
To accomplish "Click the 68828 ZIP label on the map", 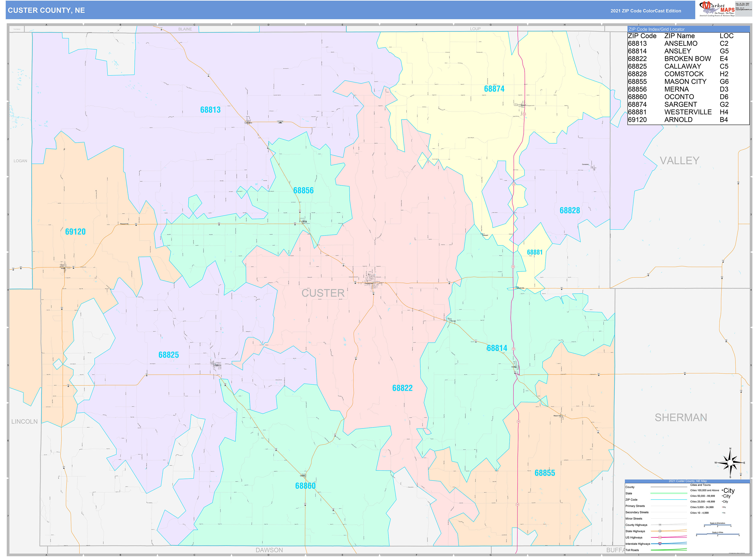I will click(570, 211).
